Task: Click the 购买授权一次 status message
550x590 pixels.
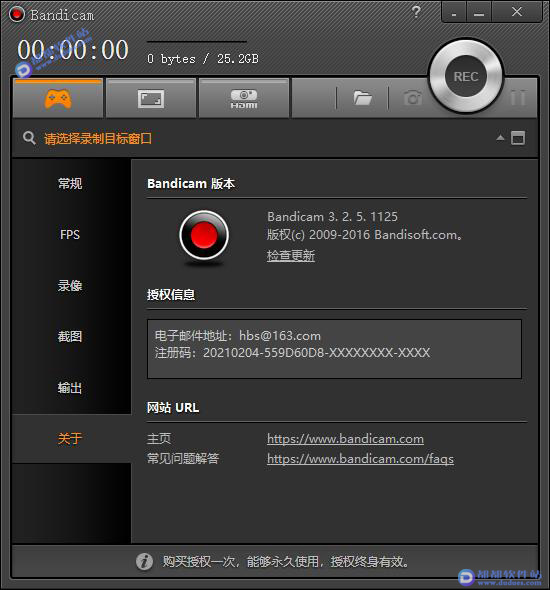Action: [x=286, y=562]
